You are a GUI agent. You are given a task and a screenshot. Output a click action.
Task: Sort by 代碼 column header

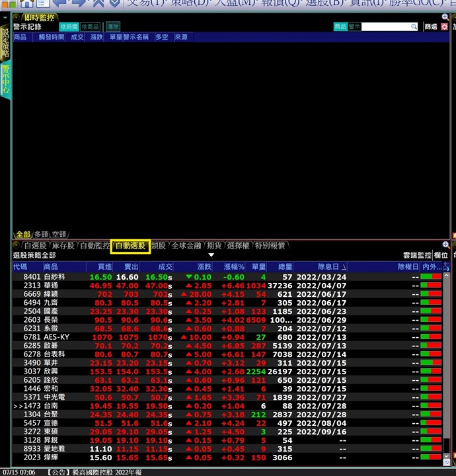click(x=27, y=267)
